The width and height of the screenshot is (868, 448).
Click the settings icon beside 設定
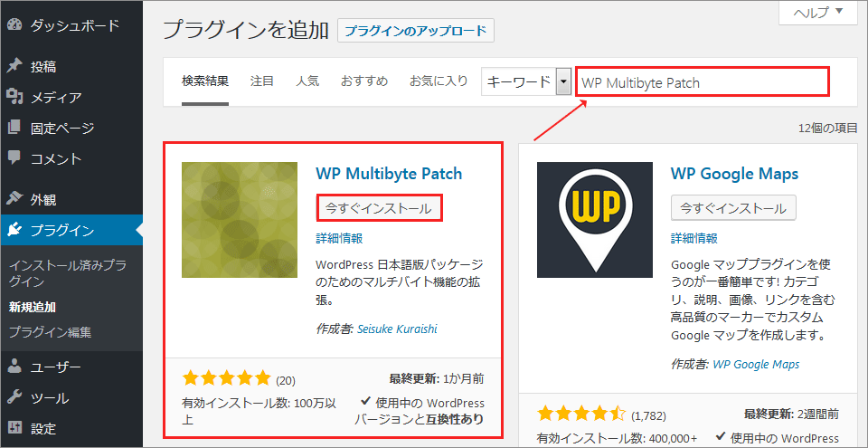(14, 428)
